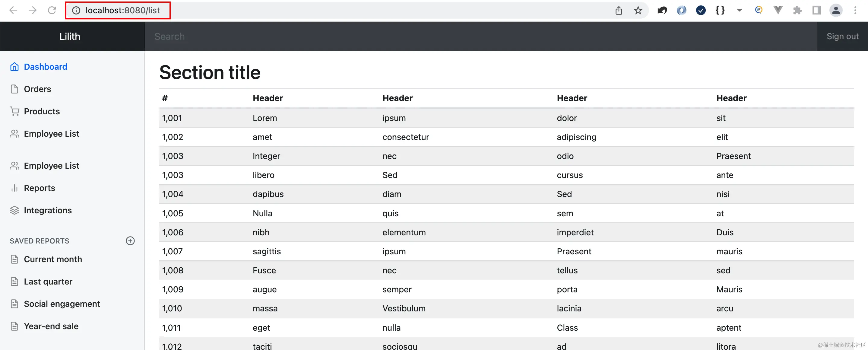Click the Lilith brand link
Image resolution: width=868 pixels, height=350 pixels.
pyautogui.click(x=70, y=37)
